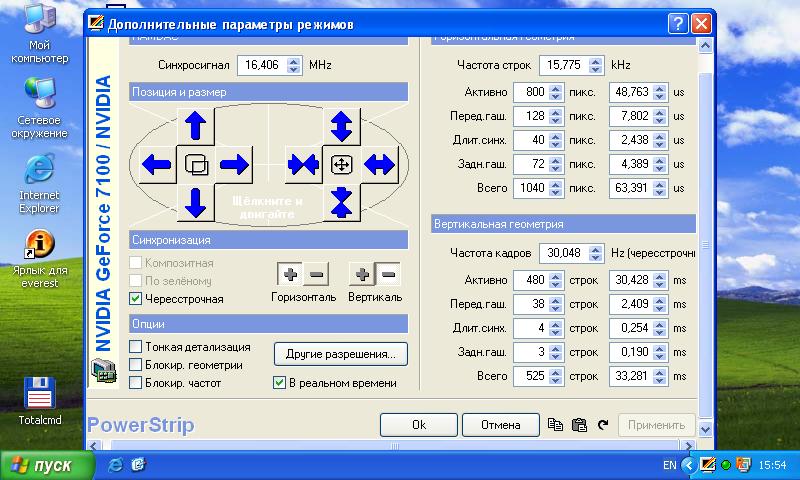Uncheck the В реальном времени option
The height and width of the screenshot is (480, 800).
click(x=280, y=382)
